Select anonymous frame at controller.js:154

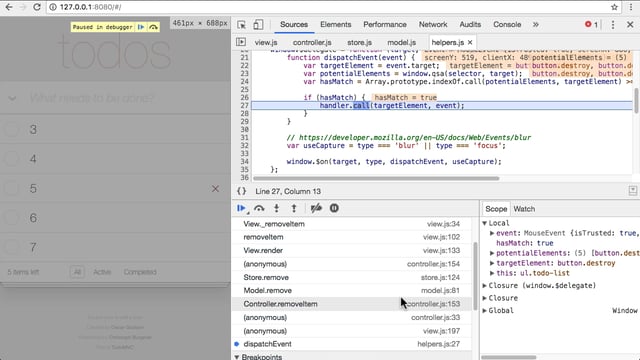click(352, 264)
